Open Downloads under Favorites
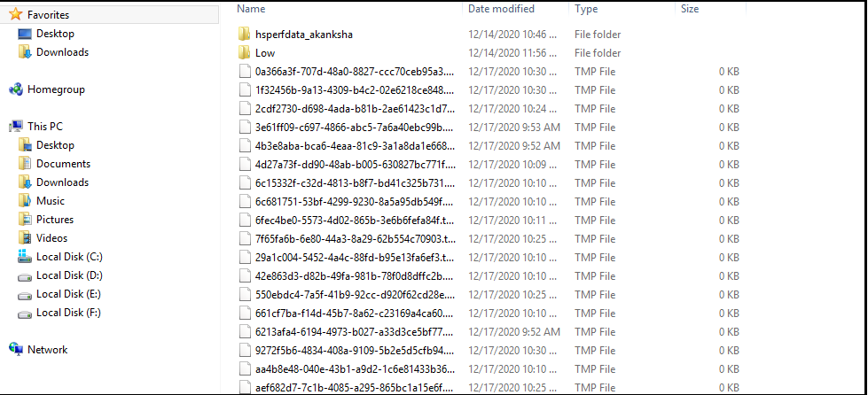 (x=62, y=52)
